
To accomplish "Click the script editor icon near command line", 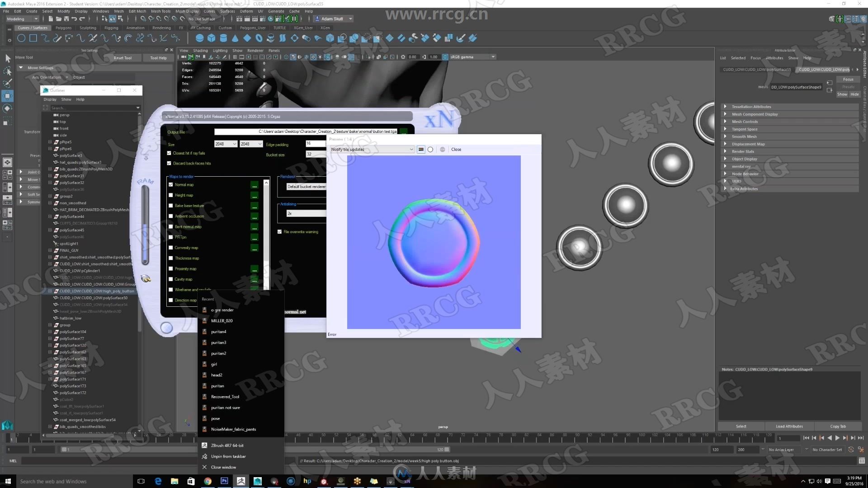I will tap(862, 461).
